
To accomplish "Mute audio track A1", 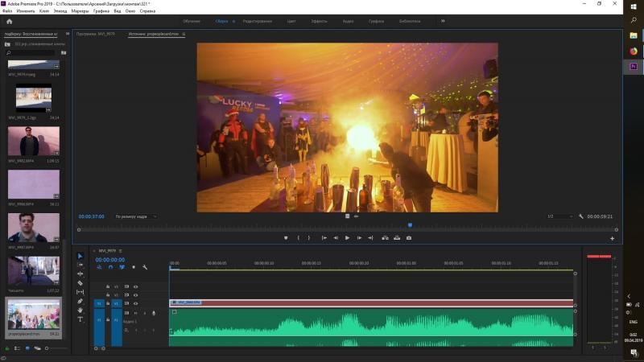I will coord(135,313).
